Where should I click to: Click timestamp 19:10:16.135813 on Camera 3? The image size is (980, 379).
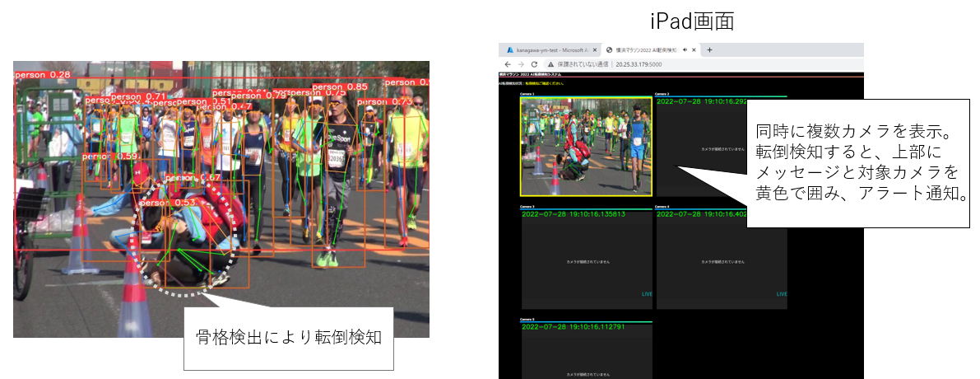[x=574, y=214]
